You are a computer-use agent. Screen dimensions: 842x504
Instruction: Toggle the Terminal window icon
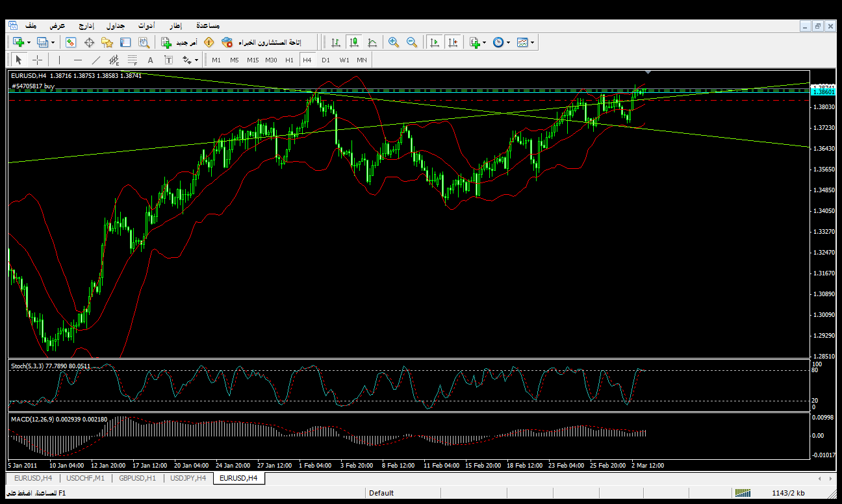125,42
